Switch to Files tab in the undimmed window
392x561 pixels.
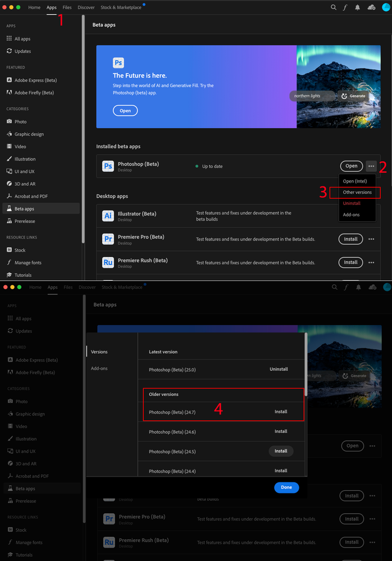pos(67,7)
